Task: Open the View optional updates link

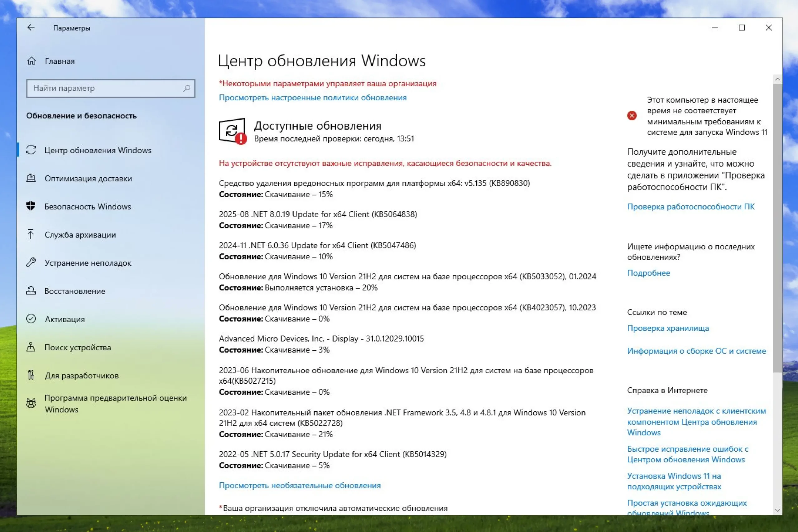Action: (x=300, y=486)
